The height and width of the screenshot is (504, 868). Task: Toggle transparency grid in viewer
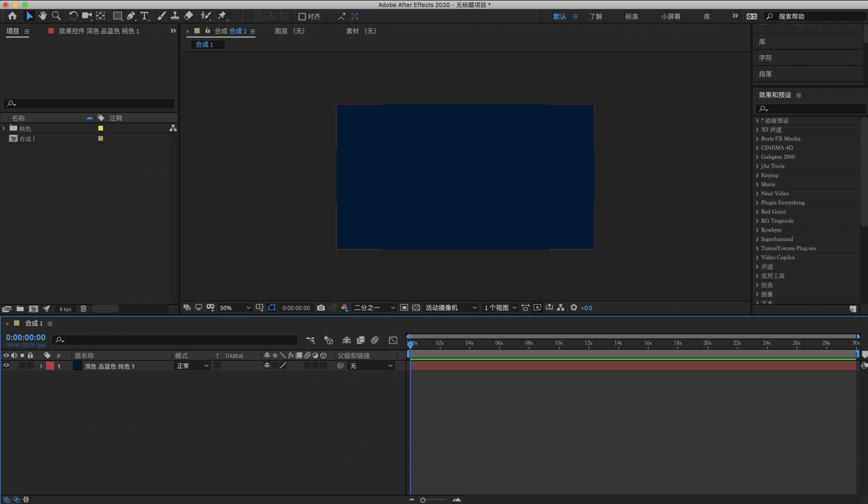pos(416,308)
